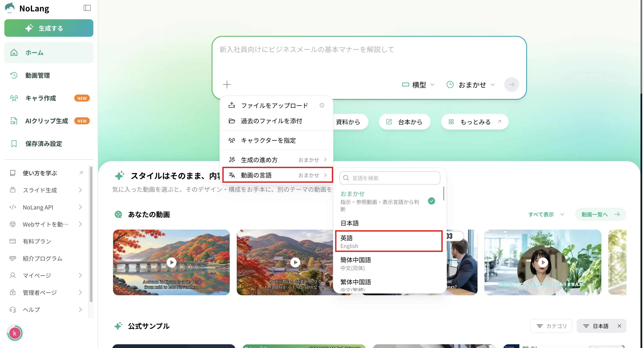Viewport: 644px width, 348px height.
Task: Expand the 管理者ページ sidebar item
Action: pyautogui.click(x=81, y=293)
